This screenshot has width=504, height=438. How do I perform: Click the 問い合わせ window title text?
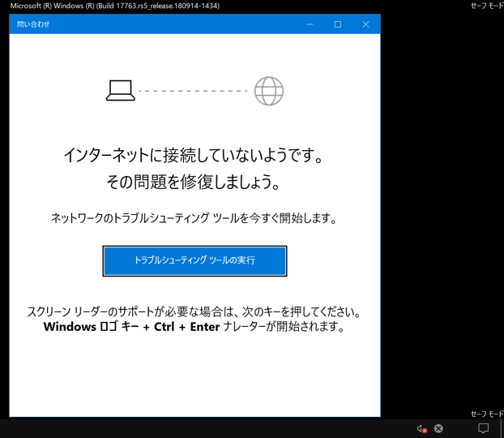[x=33, y=24]
